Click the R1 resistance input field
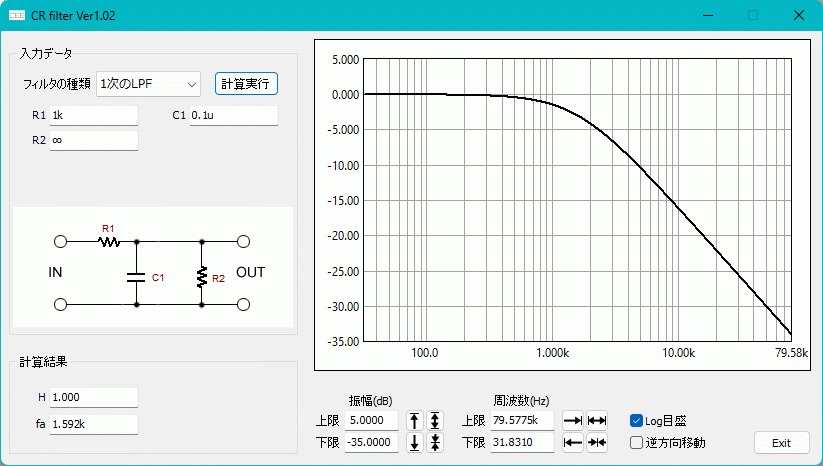The width and height of the screenshot is (823, 466). click(x=93, y=115)
